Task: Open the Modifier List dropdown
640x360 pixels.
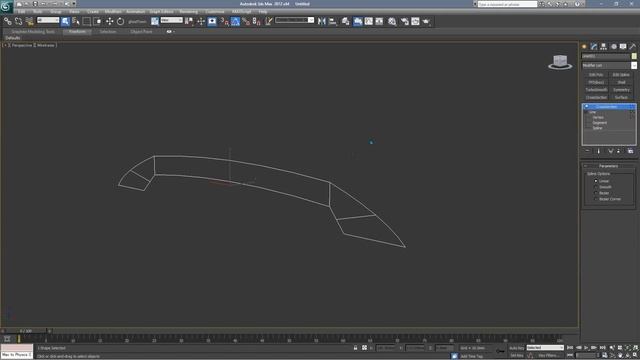Action: coord(634,65)
